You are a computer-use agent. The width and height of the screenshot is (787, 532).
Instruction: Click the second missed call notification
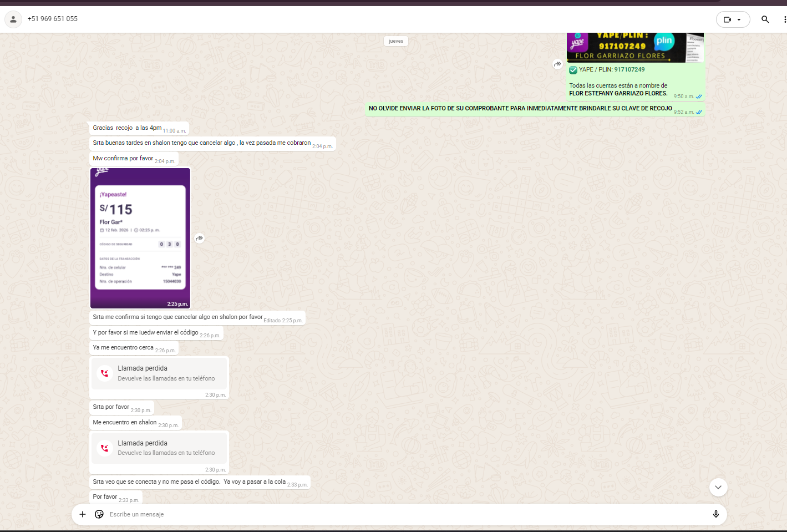(x=159, y=448)
